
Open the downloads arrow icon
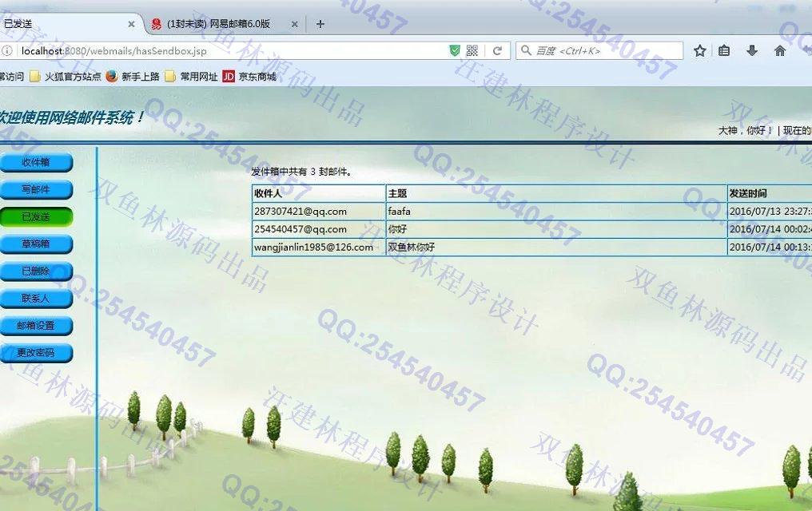(752, 50)
